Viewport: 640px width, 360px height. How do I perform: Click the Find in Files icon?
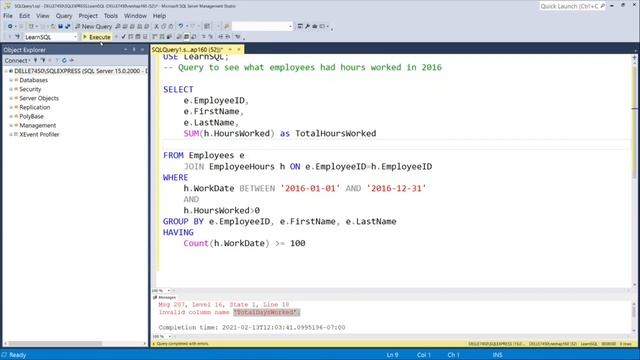227,26
